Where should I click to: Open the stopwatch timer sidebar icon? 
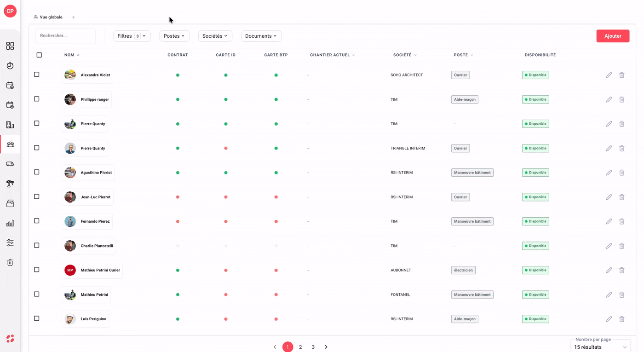tap(10, 66)
